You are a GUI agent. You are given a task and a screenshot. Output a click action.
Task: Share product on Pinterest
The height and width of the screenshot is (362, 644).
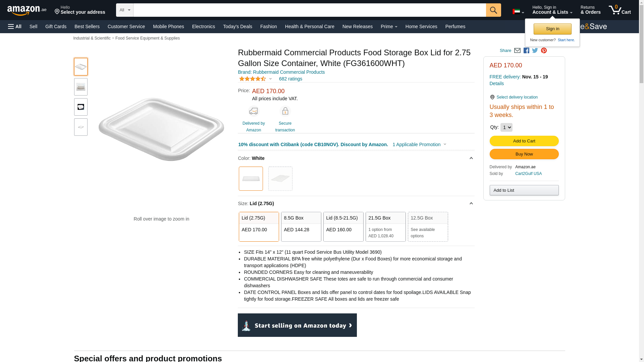tap(544, 51)
